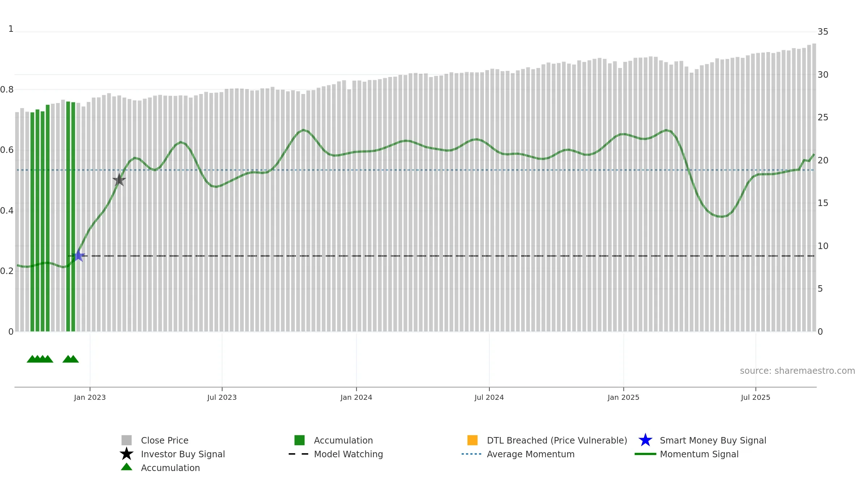The height and width of the screenshot is (488, 868).
Task: Click the blue Smart Money Buy star on chart
Action: pos(78,256)
